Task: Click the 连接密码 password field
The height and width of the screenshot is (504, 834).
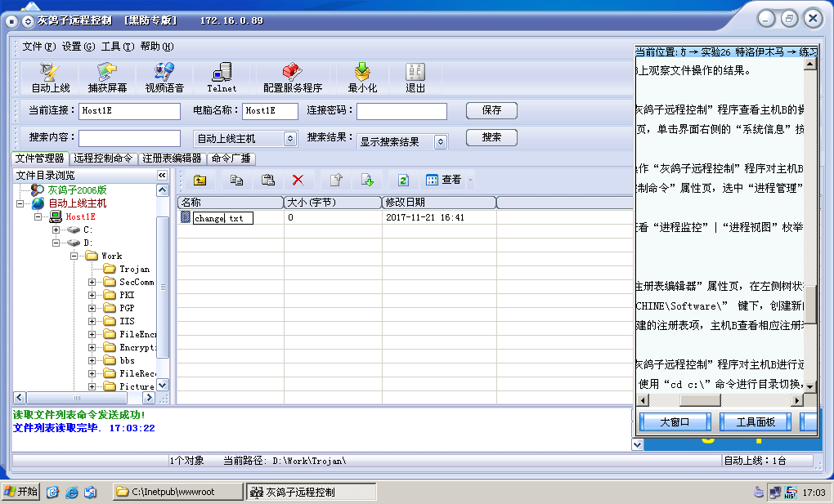Action: click(x=401, y=112)
